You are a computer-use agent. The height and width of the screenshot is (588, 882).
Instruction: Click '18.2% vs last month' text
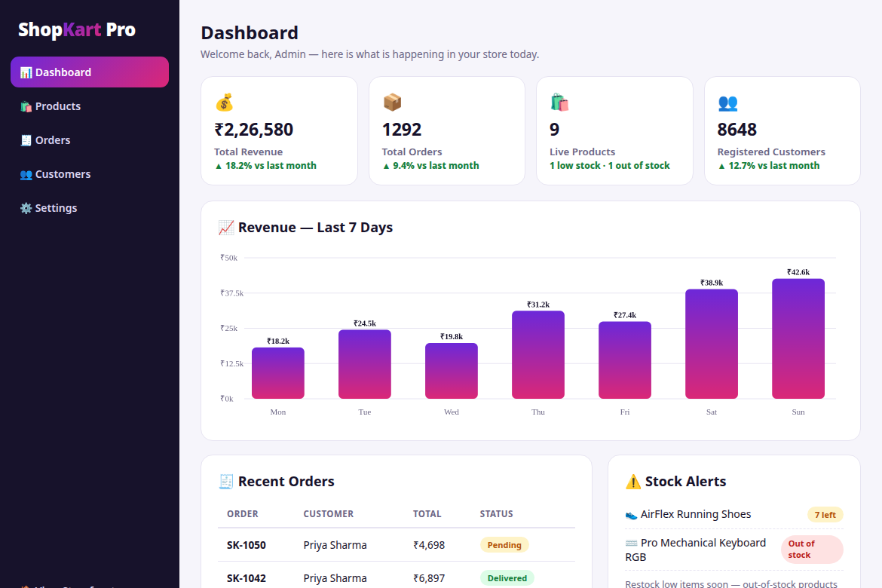point(265,165)
